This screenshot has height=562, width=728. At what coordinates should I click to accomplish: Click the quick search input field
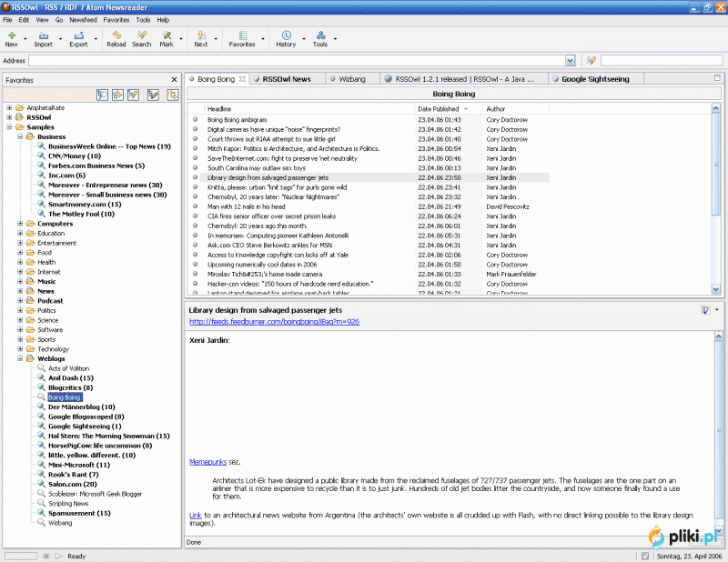pos(662,60)
